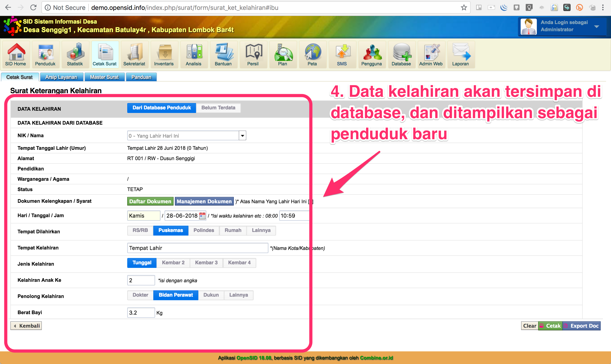Open the Sekretariat module
The height and width of the screenshot is (364, 611).
[x=134, y=54]
